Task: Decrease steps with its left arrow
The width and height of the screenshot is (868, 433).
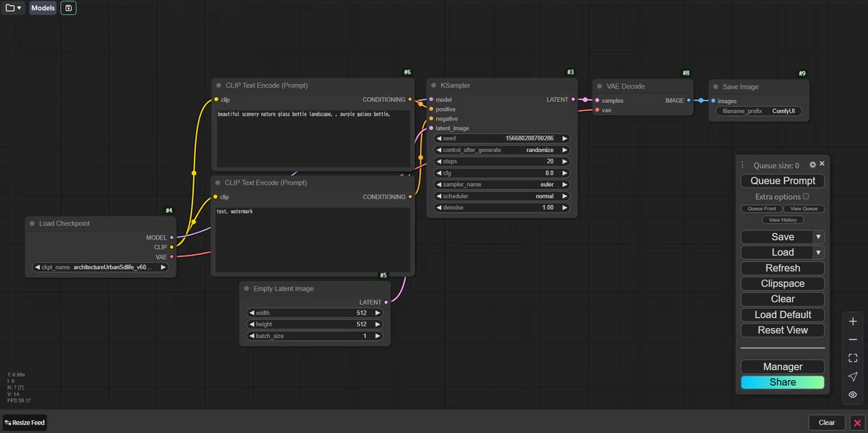Action: [439, 161]
